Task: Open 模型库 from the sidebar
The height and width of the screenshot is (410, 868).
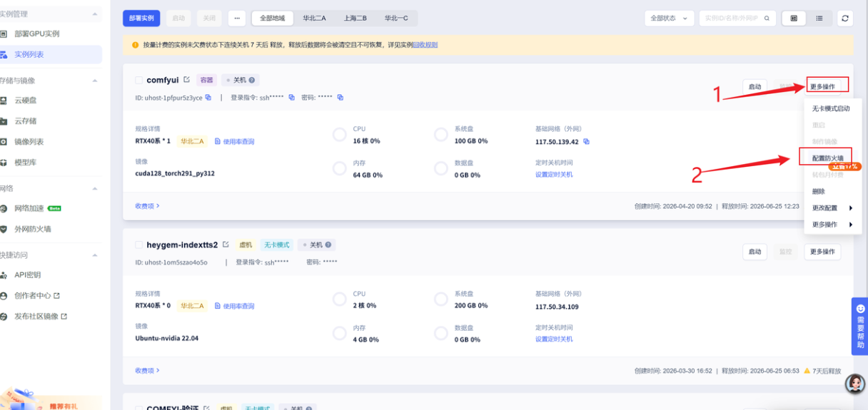Action: pos(26,163)
